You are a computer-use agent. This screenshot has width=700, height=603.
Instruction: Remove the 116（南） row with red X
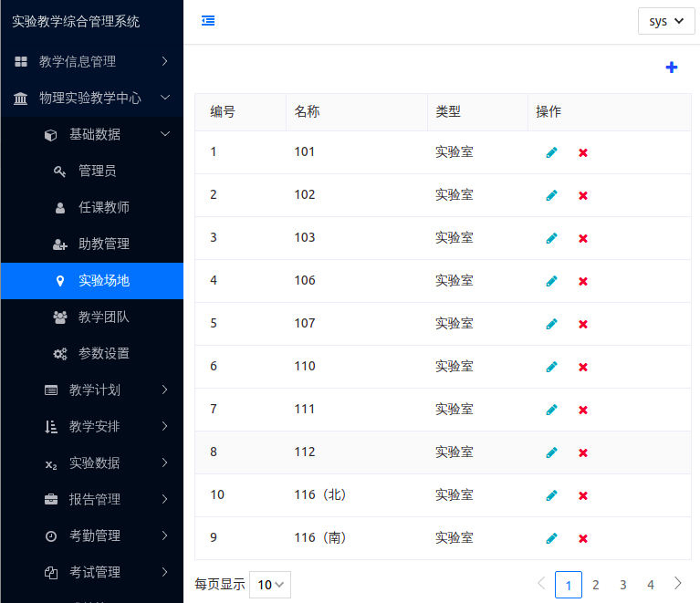[x=583, y=538]
